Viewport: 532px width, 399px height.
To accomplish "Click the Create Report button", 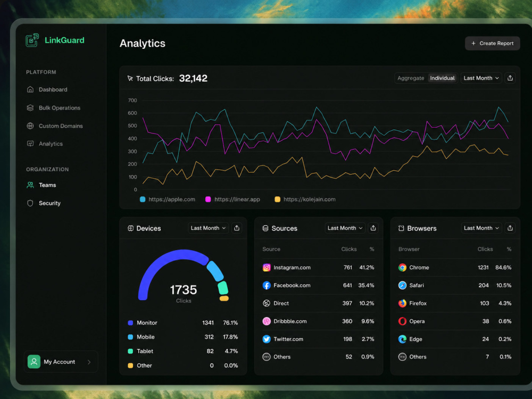I will [492, 44].
